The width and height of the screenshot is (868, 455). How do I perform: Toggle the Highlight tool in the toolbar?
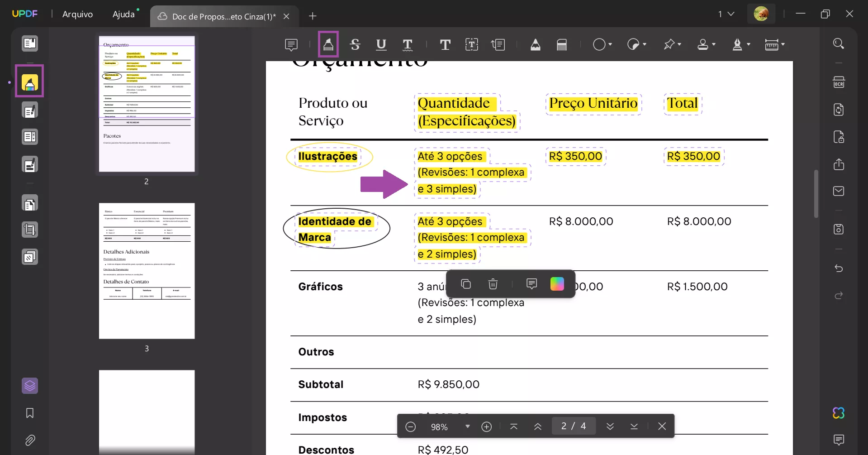point(328,44)
